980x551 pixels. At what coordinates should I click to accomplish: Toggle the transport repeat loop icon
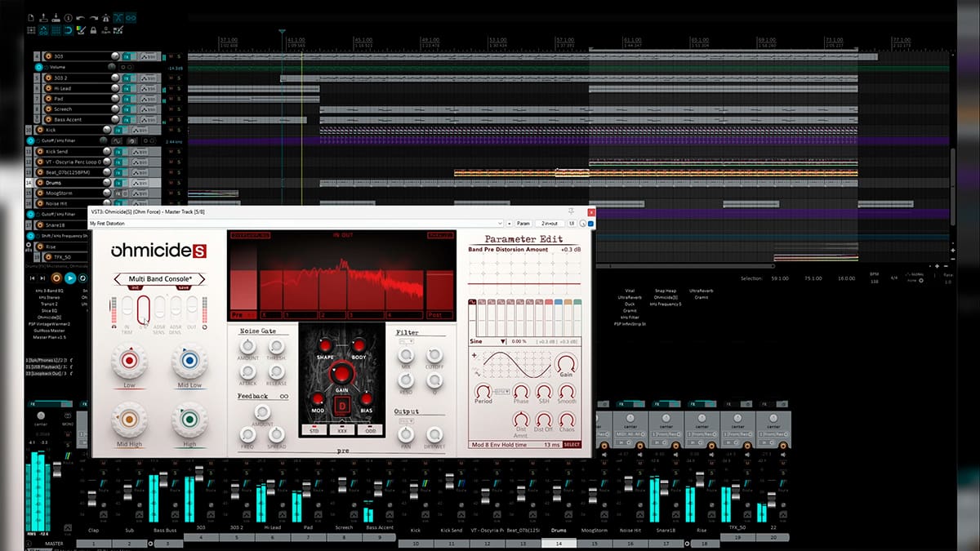tap(83, 278)
